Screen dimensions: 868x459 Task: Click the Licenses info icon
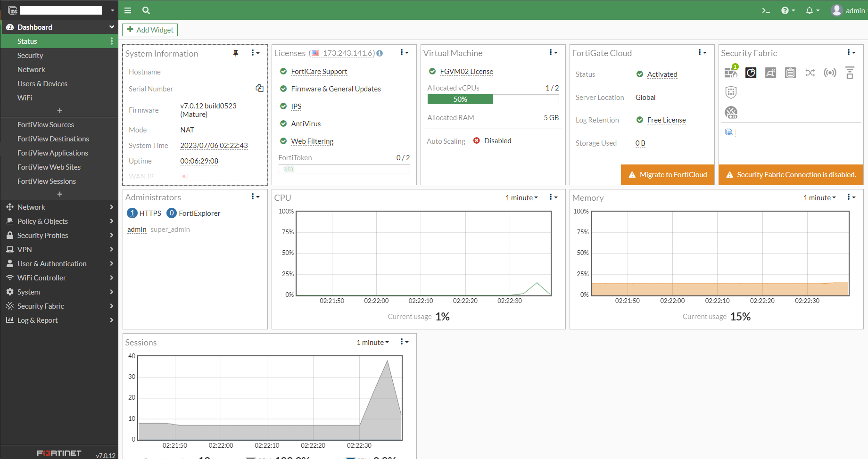pos(380,53)
